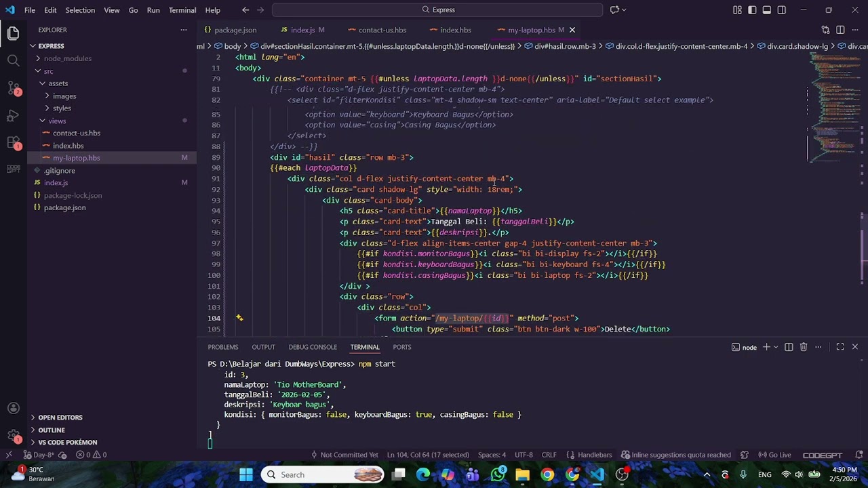This screenshot has height=488, width=868.
Task: Switch to the PROBLEMS panel tab
Action: click(x=223, y=347)
